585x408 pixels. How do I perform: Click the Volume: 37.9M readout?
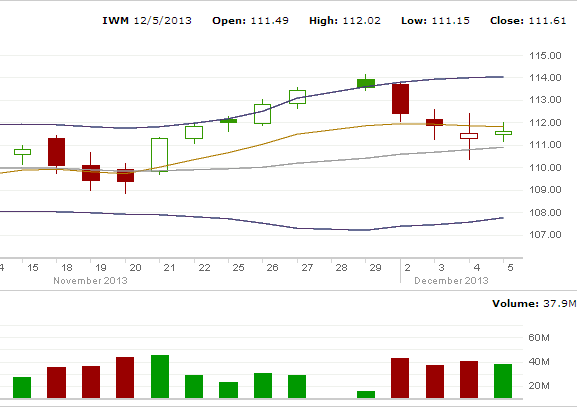pos(534,304)
